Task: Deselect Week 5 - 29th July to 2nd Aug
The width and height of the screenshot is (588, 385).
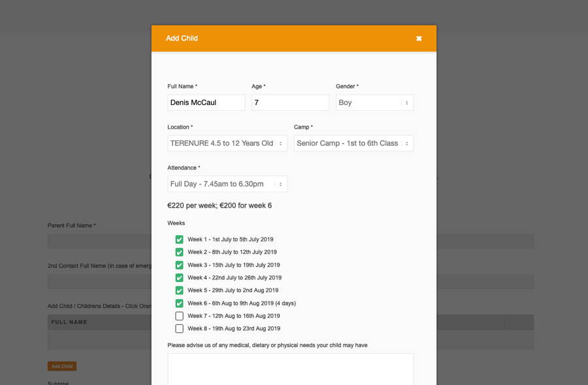Action: point(179,290)
